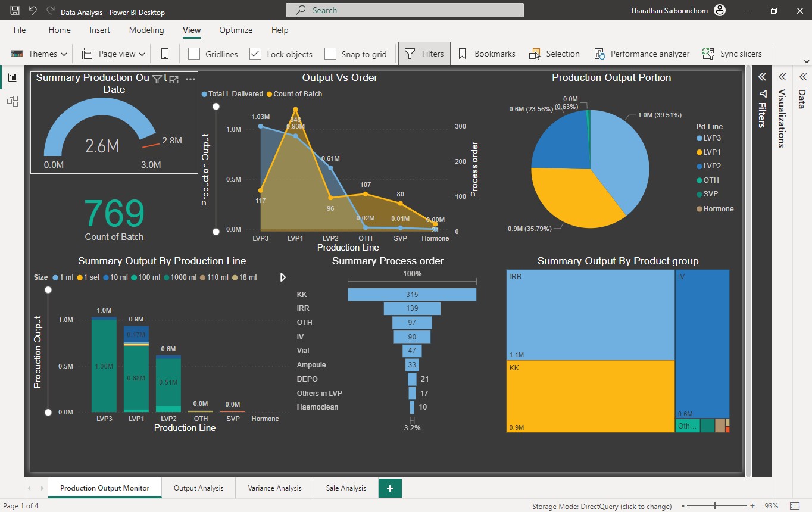Select the IV treemap tile

(x=702, y=344)
